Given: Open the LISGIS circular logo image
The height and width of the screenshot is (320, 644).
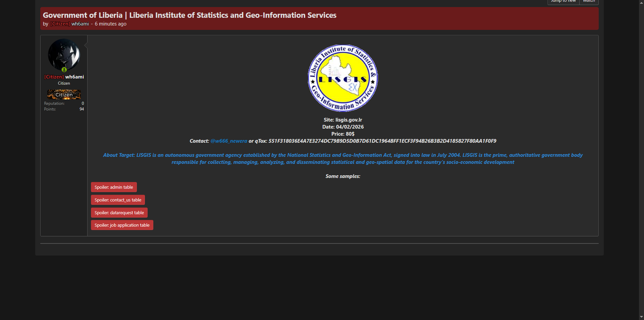Looking at the screenshot, I should point(343,78).
